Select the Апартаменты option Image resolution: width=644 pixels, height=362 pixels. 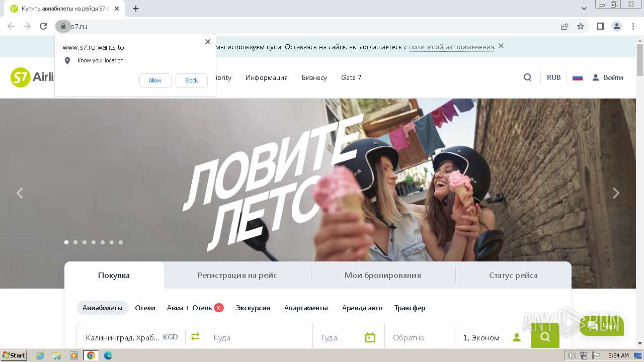[x=306, y=308]
